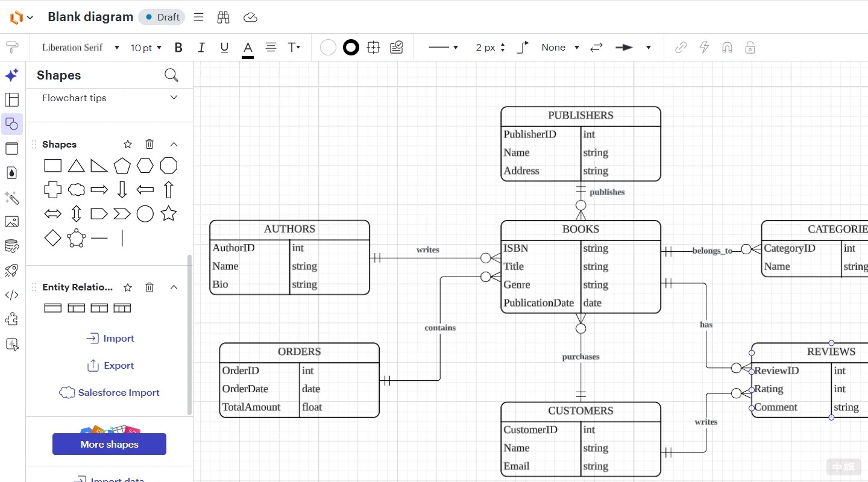Click the Draft status badge
Viewport: 868px width, 482px height.
(161, 17)
